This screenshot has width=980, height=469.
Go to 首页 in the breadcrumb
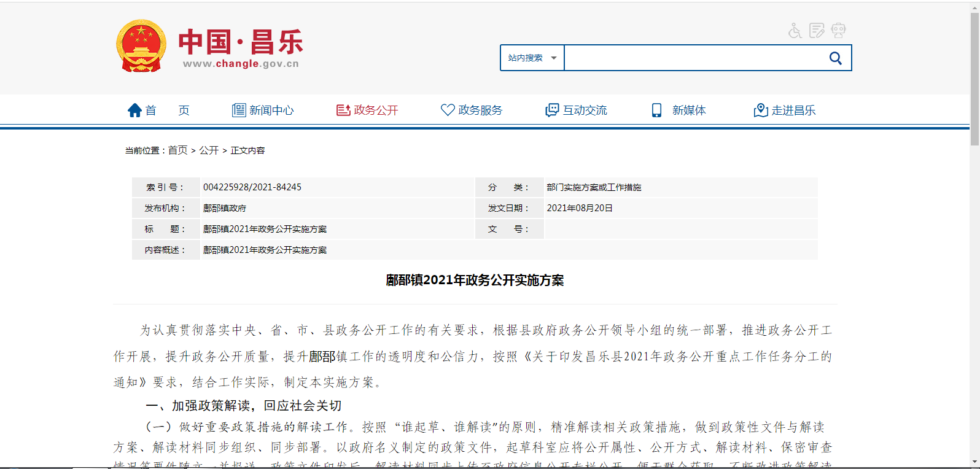pos(177,150)
